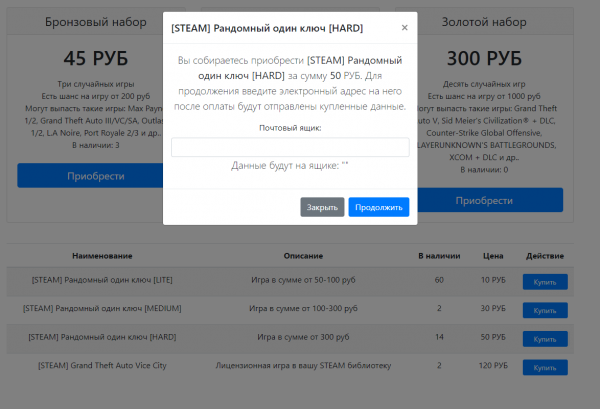
Task: Click the 30 РУБ price cell
Action: click(493, 308)
